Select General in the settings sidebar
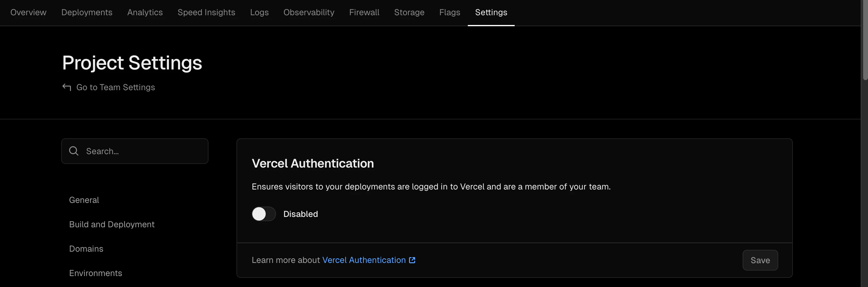Viewport: 868px width, 287px height. pos(84,200)
